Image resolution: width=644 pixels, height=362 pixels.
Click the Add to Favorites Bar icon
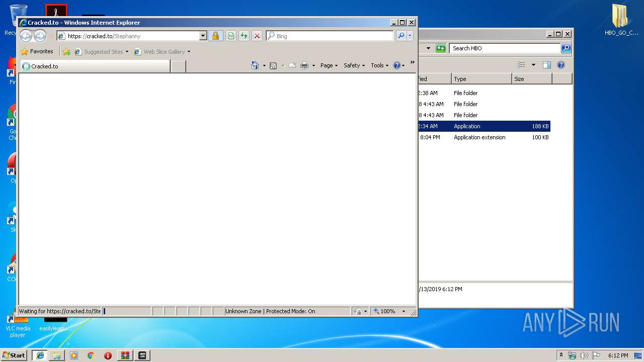(x=66, y=51)
